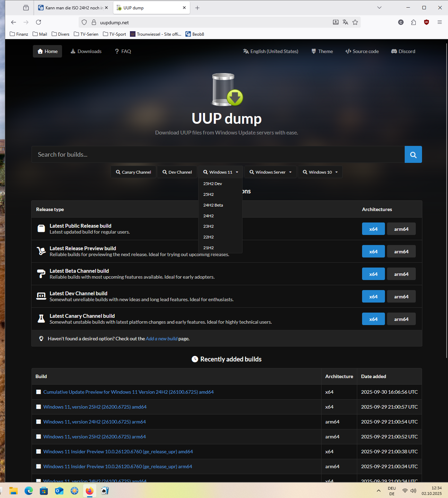Open the Finanz bookmarks folder

coord(19,34)
